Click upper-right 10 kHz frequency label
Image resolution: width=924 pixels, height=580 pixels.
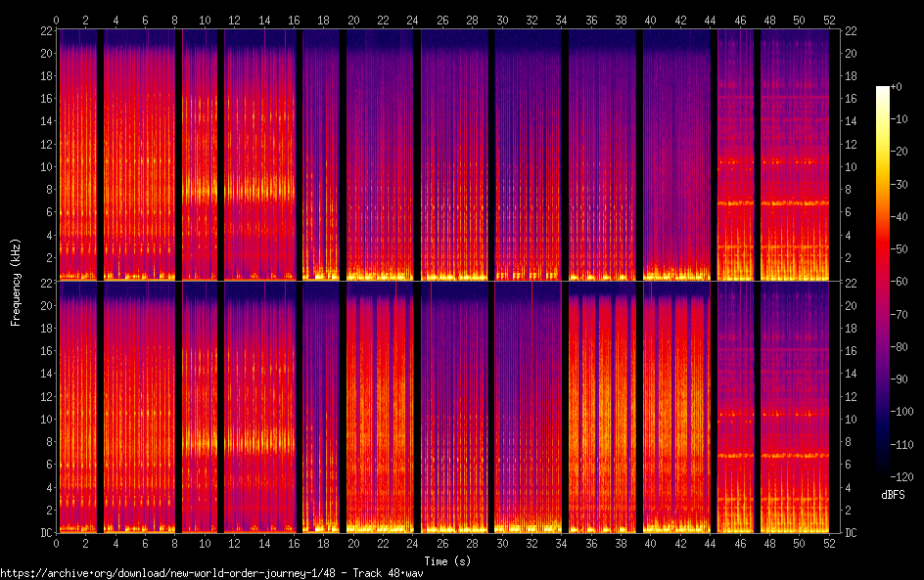click(x=851, y=166)
